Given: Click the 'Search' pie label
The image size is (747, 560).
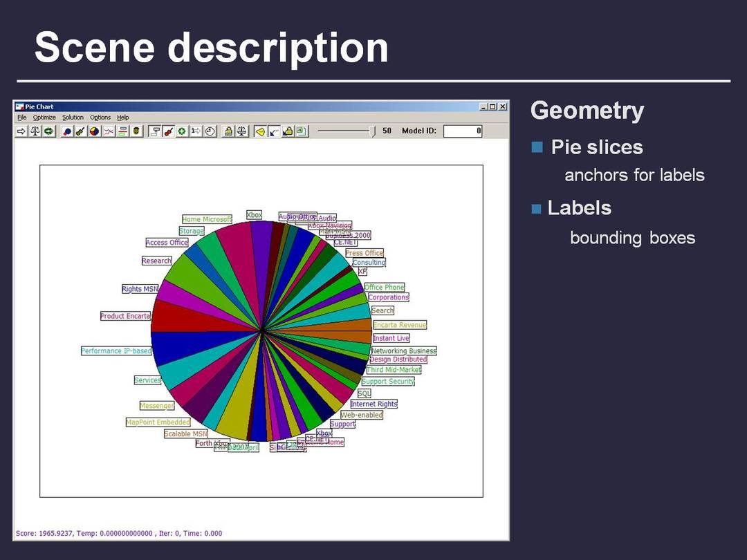Looking at the screenshot, I should [x=382, y=310].
